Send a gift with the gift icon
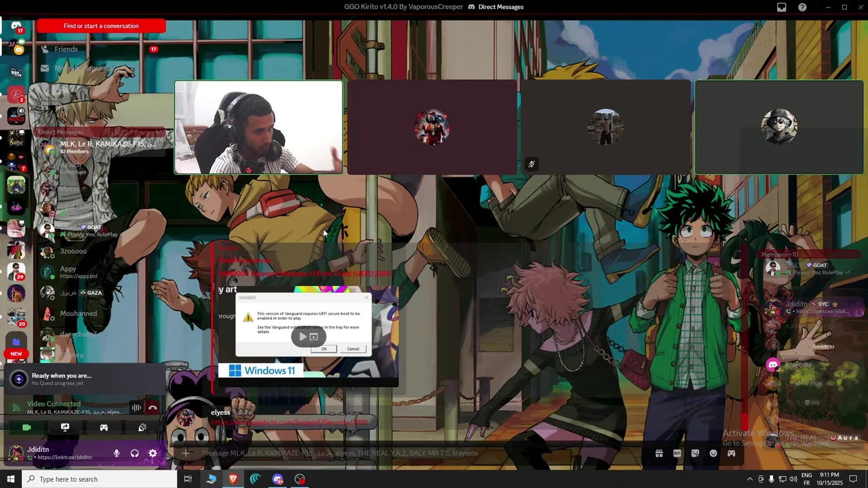868x488 pixels. (658, 453)
